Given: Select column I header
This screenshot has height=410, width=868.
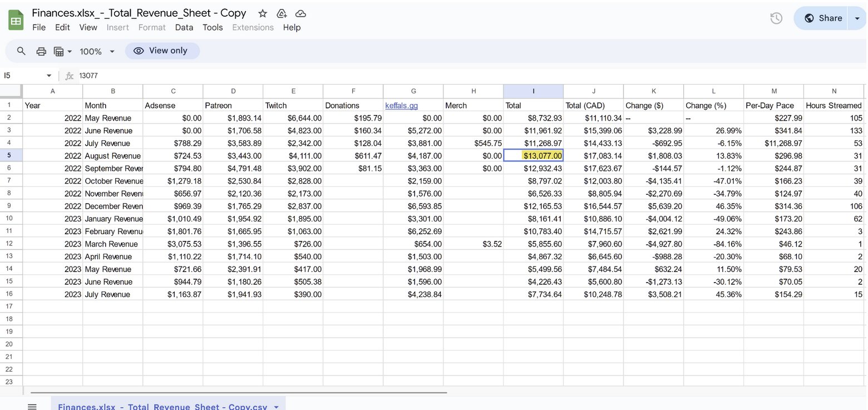Looking at the screenshot, I should point(533,91).
